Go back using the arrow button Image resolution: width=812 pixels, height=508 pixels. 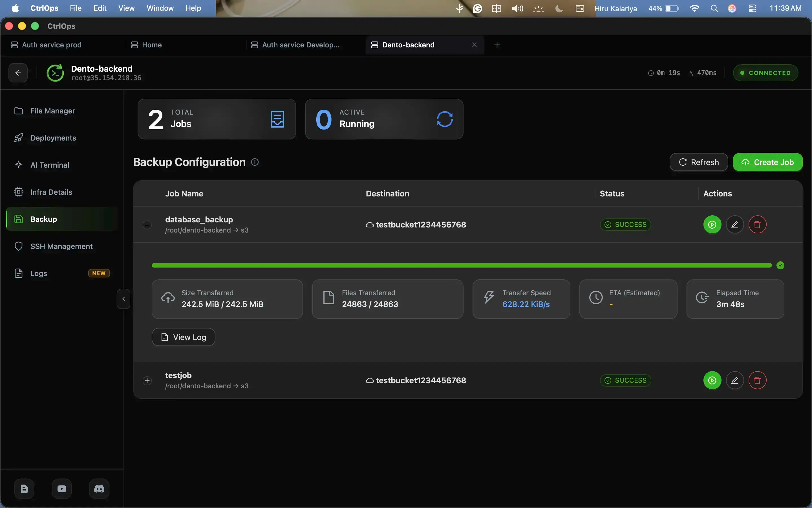18,73
